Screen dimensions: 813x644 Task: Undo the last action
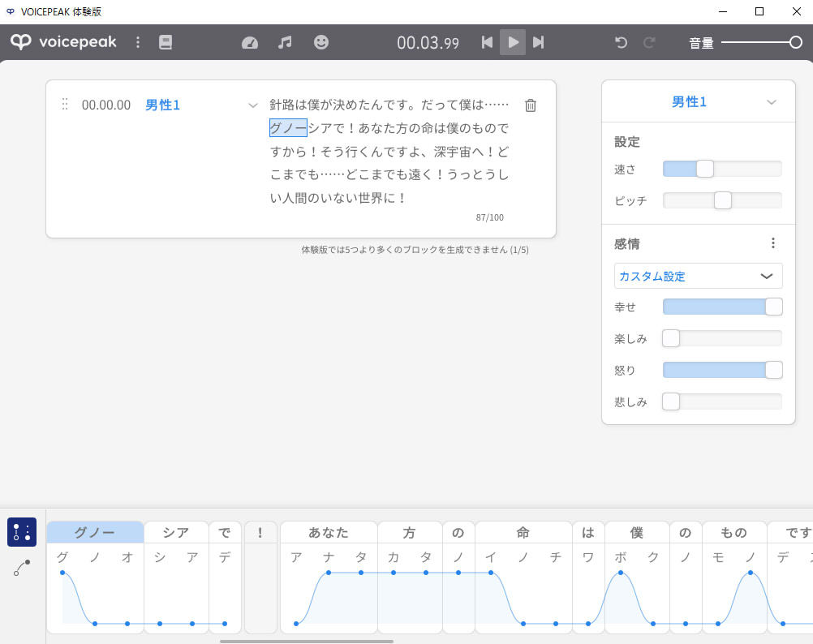[x=621, y=42]
